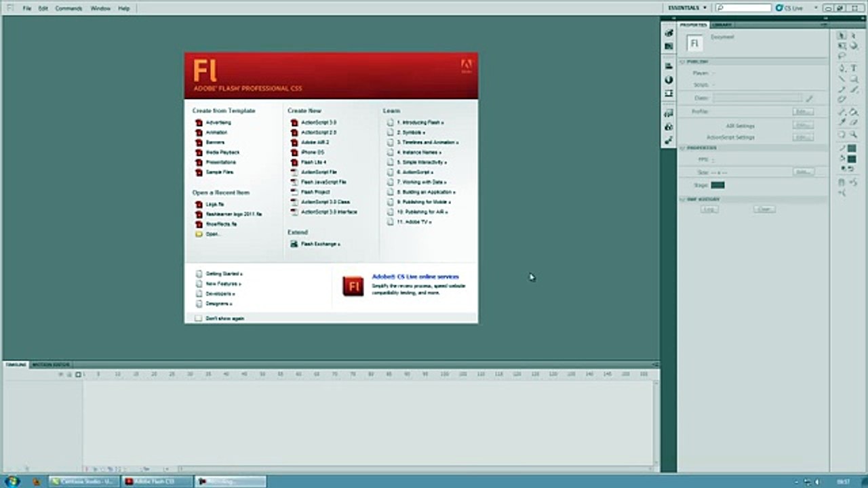Open the collapsed Swatches panel icon
This screenshot has height=488, width=868.
tap(669, 46)
